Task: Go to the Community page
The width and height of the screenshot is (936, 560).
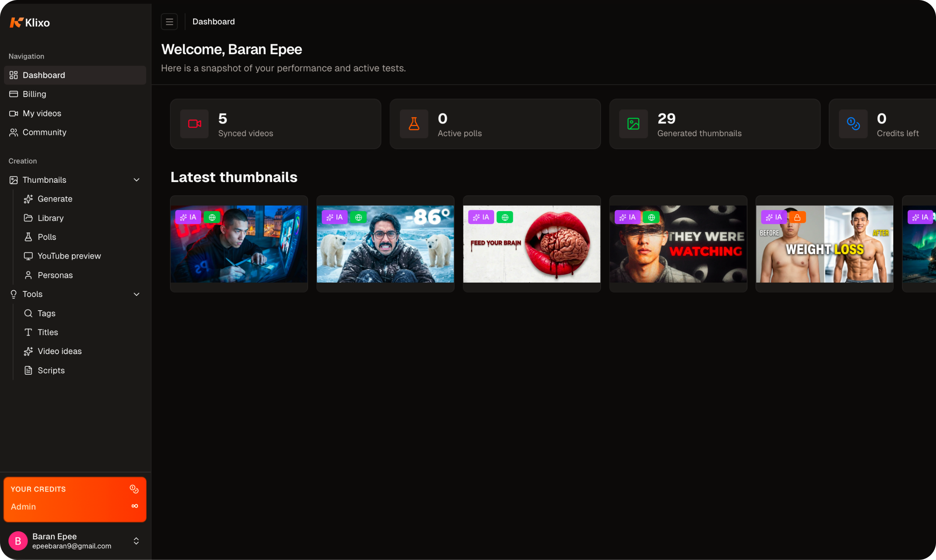Action: pos(44,133)
